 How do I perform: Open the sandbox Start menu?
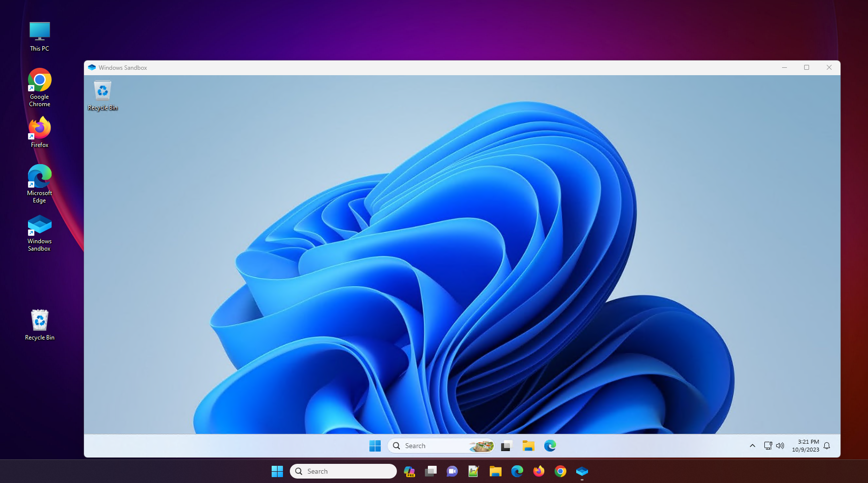pos(375,446)
